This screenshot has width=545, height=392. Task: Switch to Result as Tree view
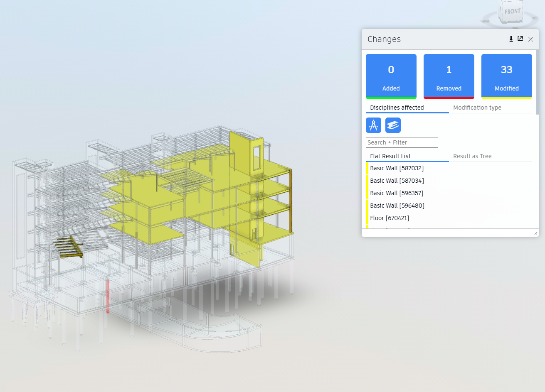pyautogui.click(x=472, y=156)
